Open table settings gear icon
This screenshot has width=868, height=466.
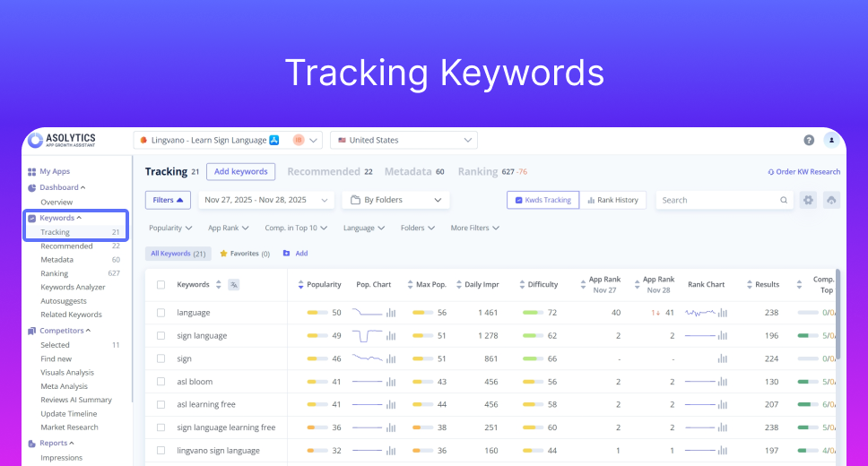(808, 200)
